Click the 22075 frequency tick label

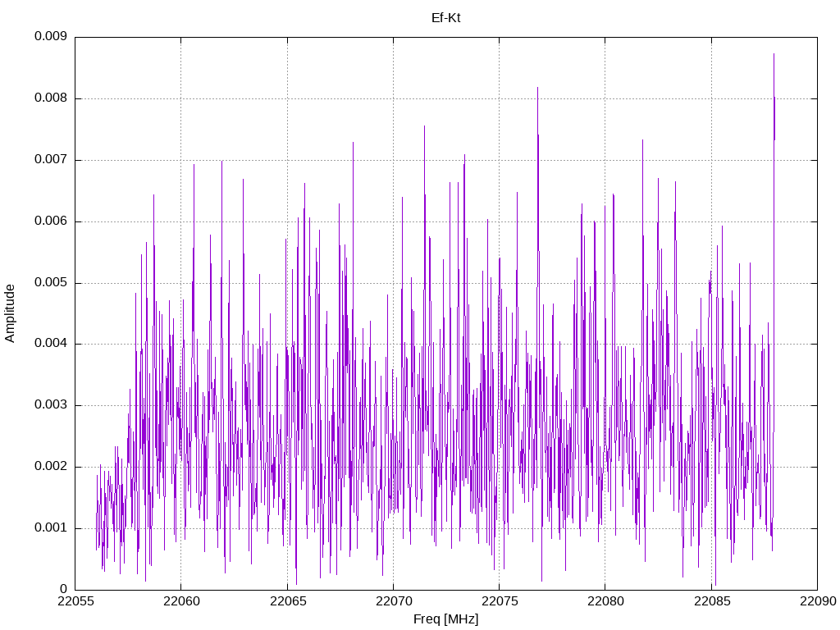click(500, 601)
